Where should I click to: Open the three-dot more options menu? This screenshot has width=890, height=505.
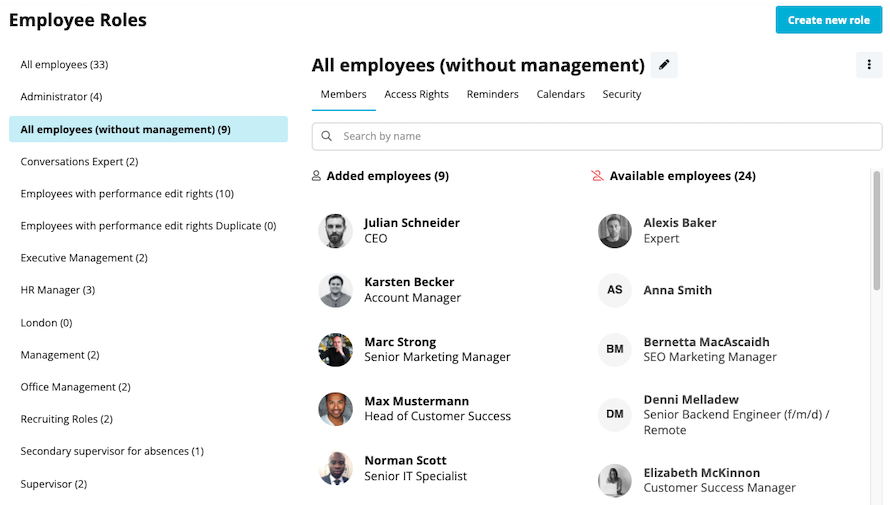tap(869, 65)
